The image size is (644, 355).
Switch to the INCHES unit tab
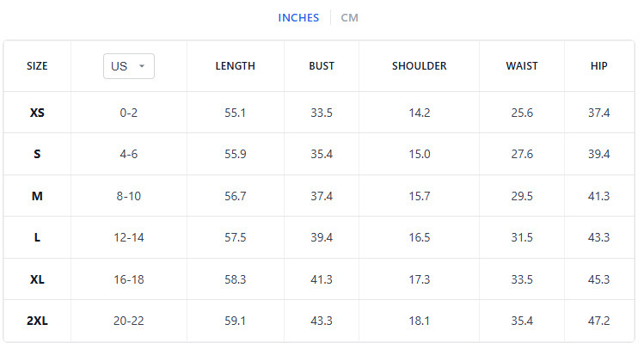(x=298, y=18)
